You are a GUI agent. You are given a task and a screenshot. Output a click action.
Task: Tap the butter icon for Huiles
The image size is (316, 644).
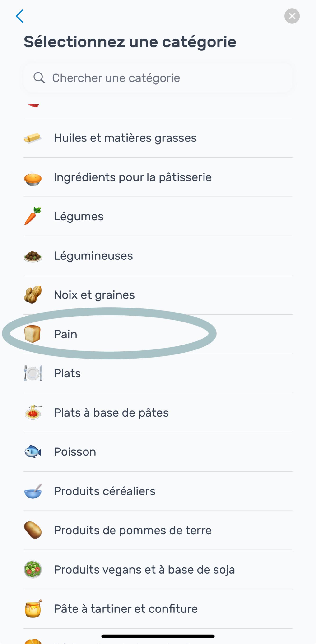pos(33,138)
